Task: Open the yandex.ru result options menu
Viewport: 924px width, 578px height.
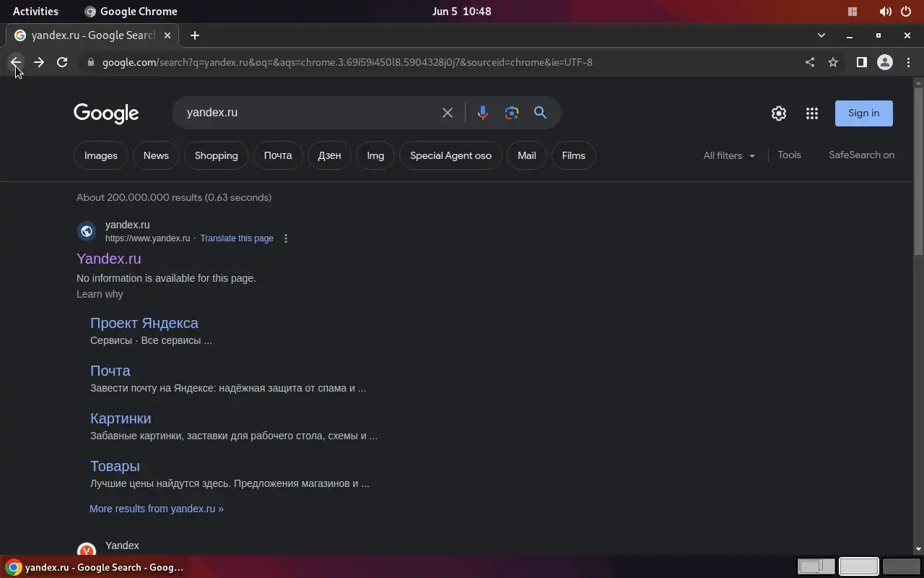Action: click(286, 238)
